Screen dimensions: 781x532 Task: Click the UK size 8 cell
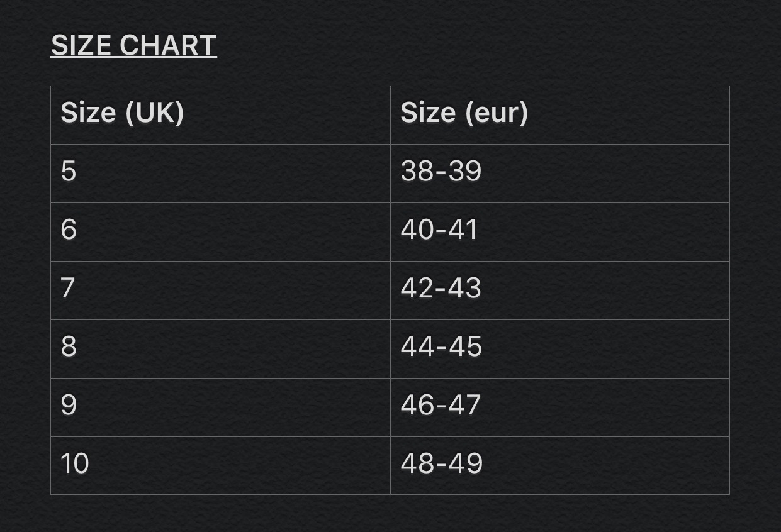tap(220, 349)
